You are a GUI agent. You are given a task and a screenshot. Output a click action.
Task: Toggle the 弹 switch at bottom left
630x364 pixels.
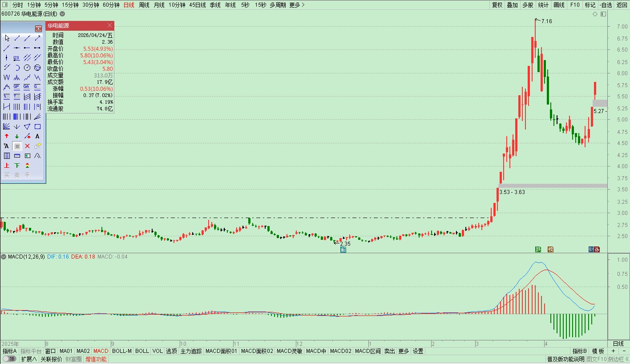9,359
